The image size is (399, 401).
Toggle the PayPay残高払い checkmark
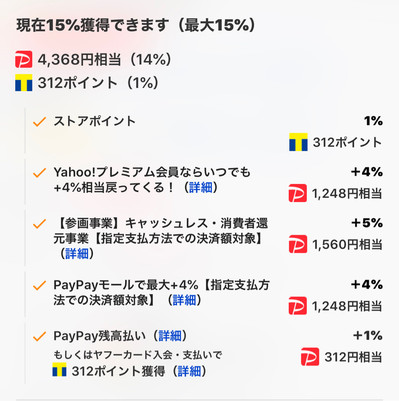click(39, 336)
